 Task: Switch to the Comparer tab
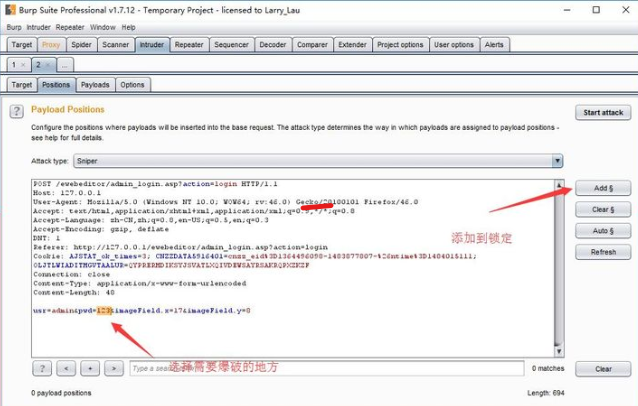point(312,45)
